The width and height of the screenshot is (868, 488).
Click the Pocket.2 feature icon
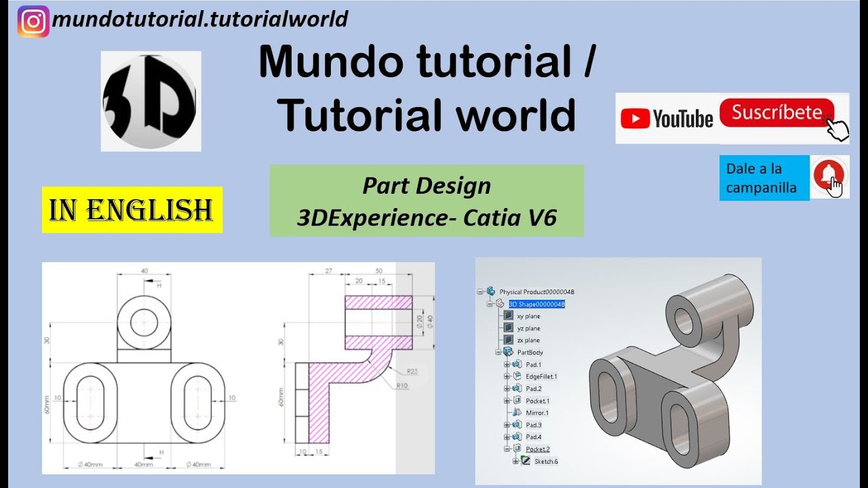pyautogui.click(x=517, y=449)
